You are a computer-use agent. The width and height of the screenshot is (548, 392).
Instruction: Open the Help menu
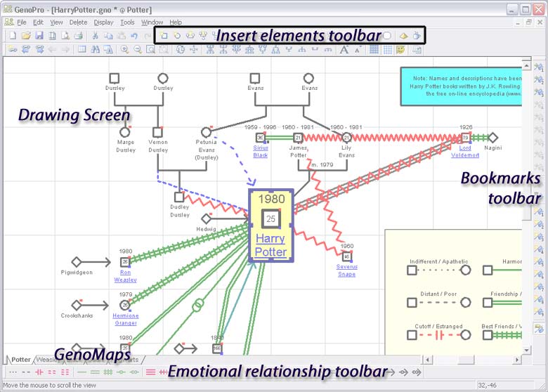[x=176, y=22]
